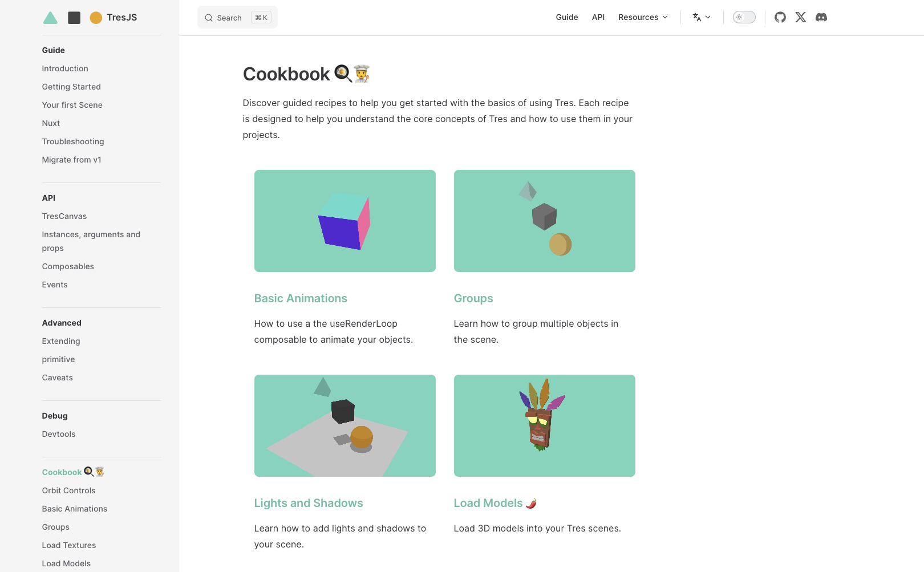
Task: Click the Groups recipe thumbnail image
Action: coord(544,221)
